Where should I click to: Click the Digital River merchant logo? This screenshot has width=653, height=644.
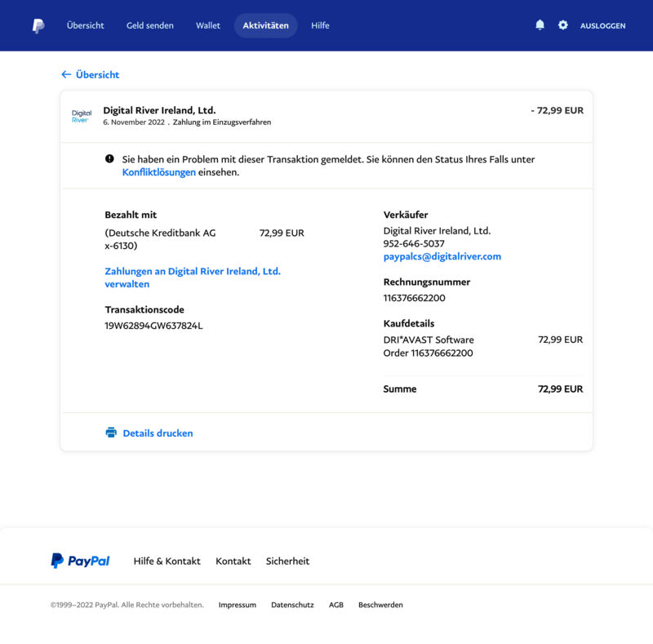tap(82, 117)
